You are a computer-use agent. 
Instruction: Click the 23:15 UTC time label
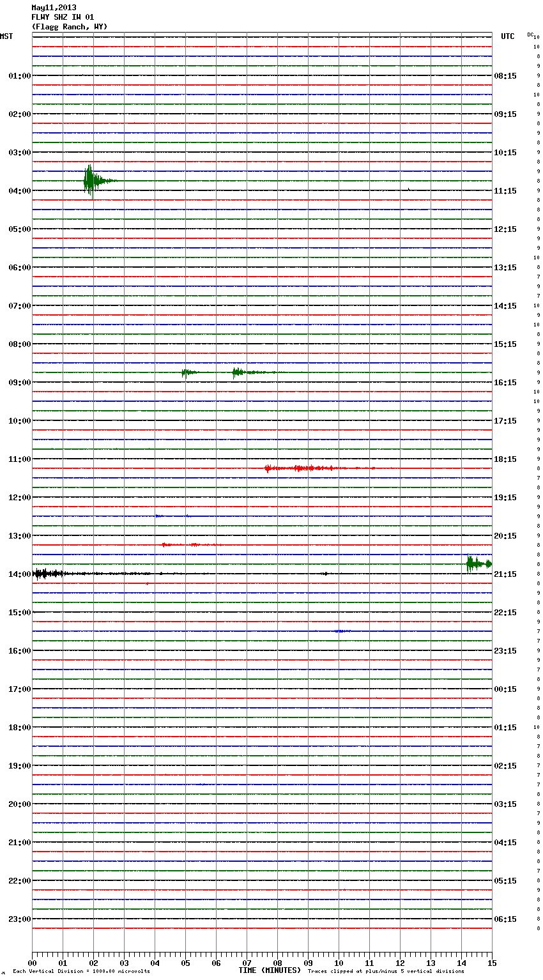pos(505,651)
